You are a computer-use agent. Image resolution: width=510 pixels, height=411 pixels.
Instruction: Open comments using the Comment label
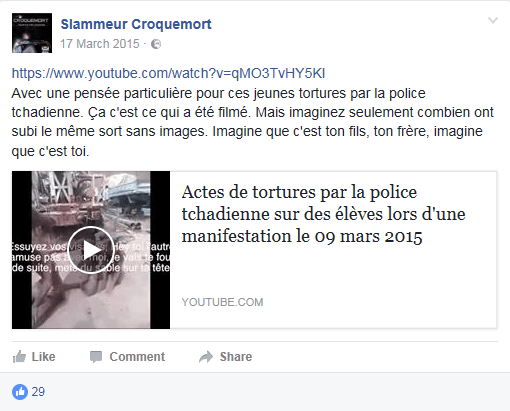coord(137,357)
